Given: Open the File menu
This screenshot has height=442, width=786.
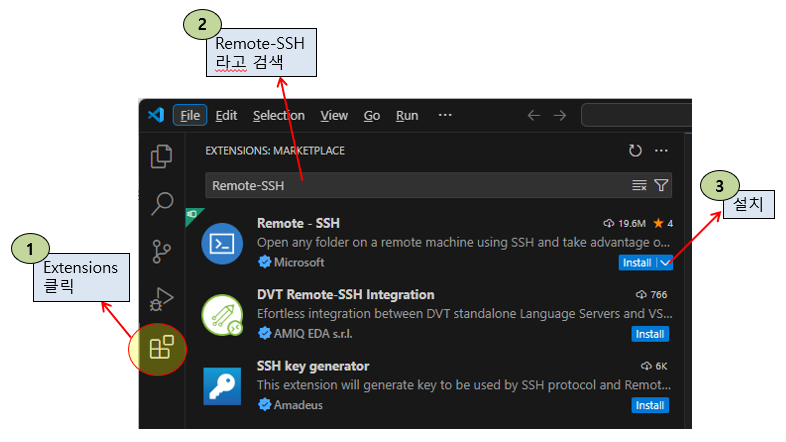Looking at the screenshot, I should [190, 116].
